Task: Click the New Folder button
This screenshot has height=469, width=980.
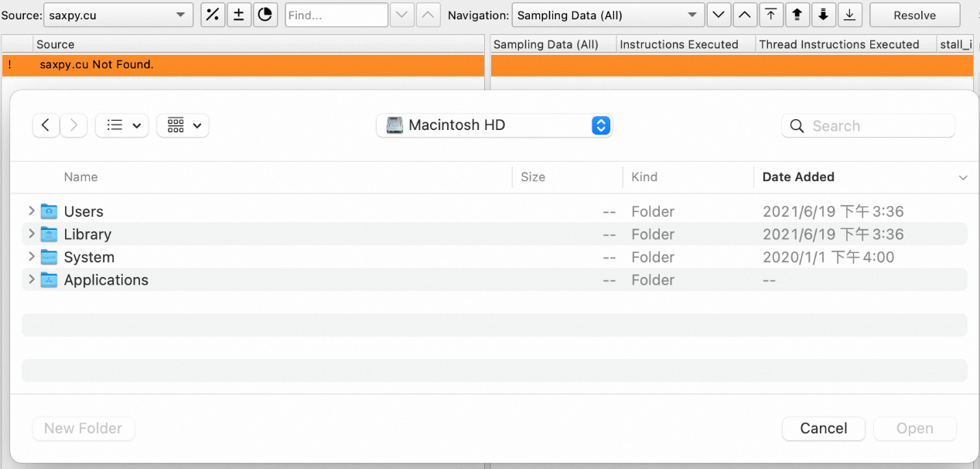Action: 84,428
